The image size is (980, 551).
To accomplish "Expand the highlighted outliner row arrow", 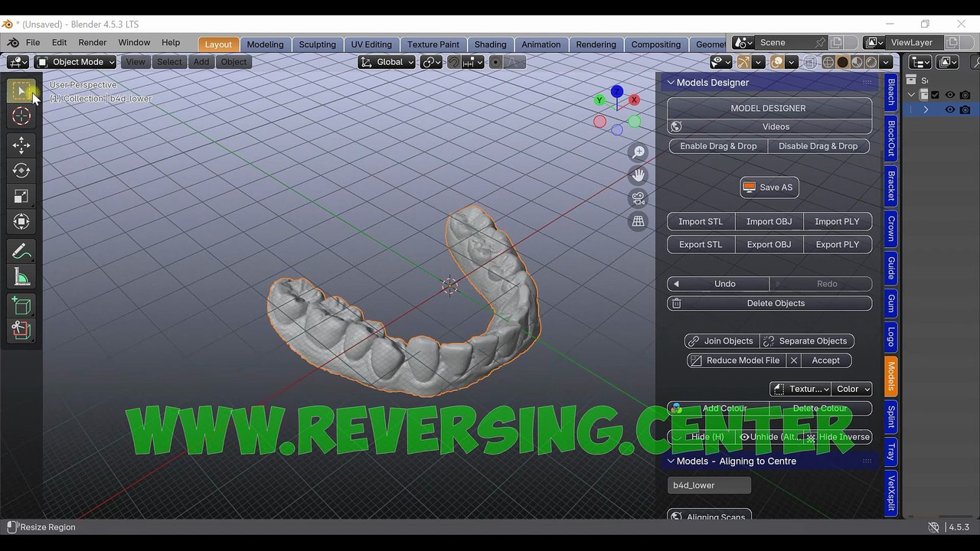I will click(926, 110).
